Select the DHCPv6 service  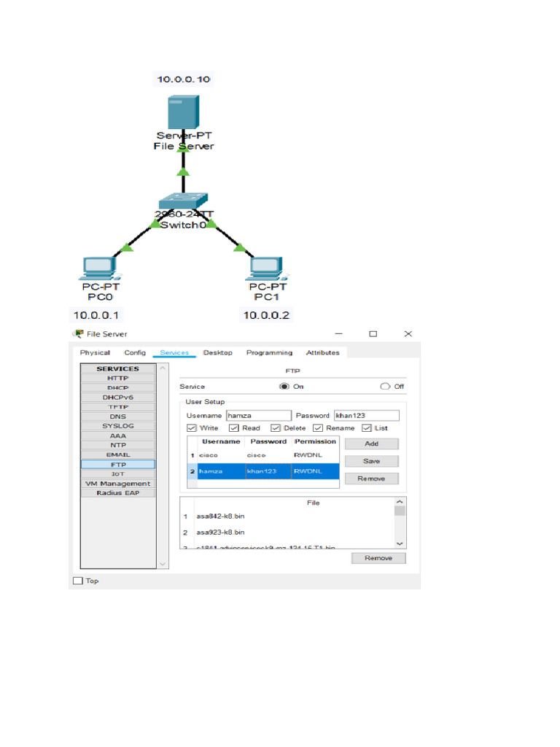click(118, 398)
